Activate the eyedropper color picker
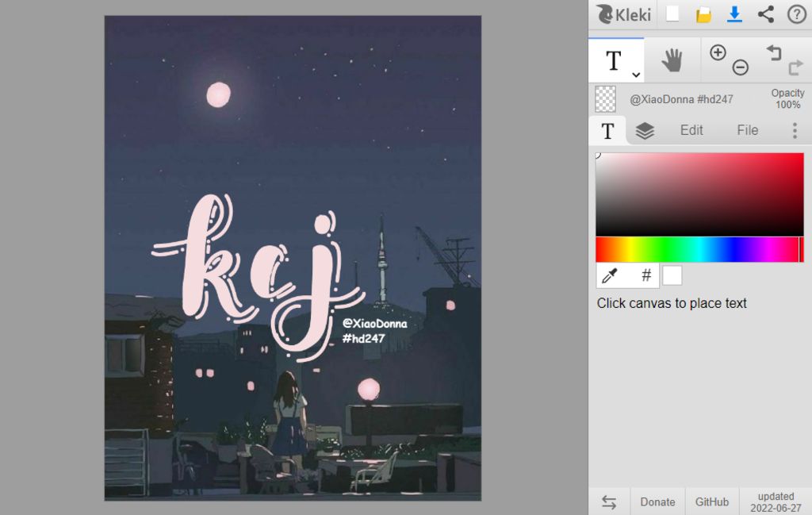This screenshot has height=515, width=812. click(610, 275)
